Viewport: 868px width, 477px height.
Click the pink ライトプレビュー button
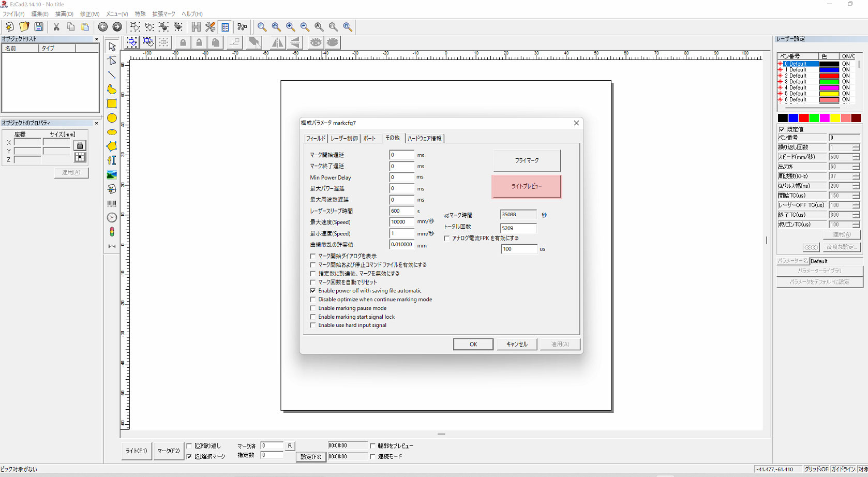point(527,186)
